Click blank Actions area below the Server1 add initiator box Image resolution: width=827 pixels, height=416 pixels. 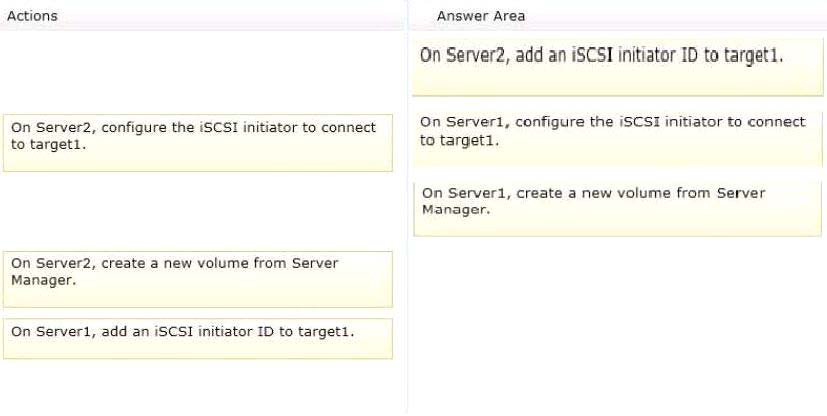(198, 386)
